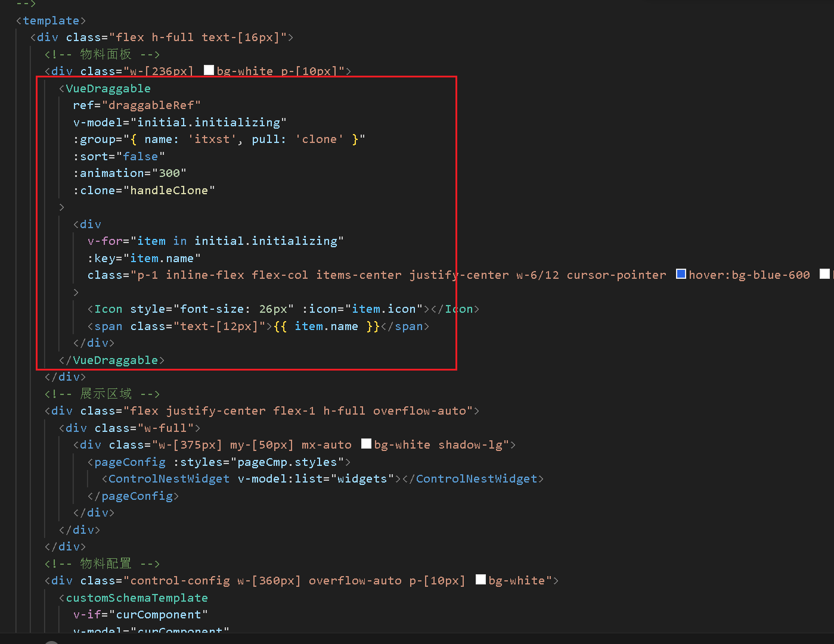This screenshot has width=834, height=644.
Task: Click 'clone' in the pull option
Action: [x=320, y=139]
